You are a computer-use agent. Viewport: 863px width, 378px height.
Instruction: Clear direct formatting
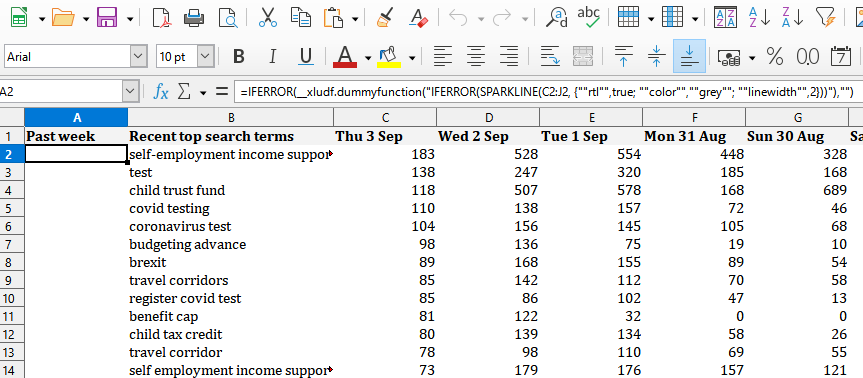(418, 18)
